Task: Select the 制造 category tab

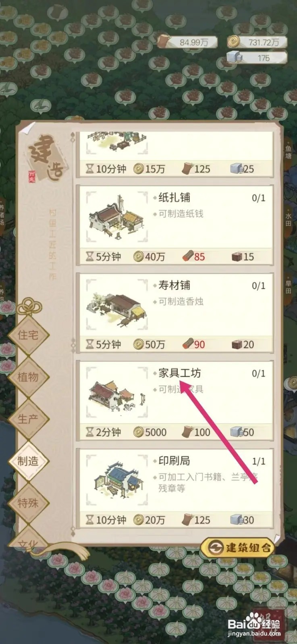Action: coord(28,461)
